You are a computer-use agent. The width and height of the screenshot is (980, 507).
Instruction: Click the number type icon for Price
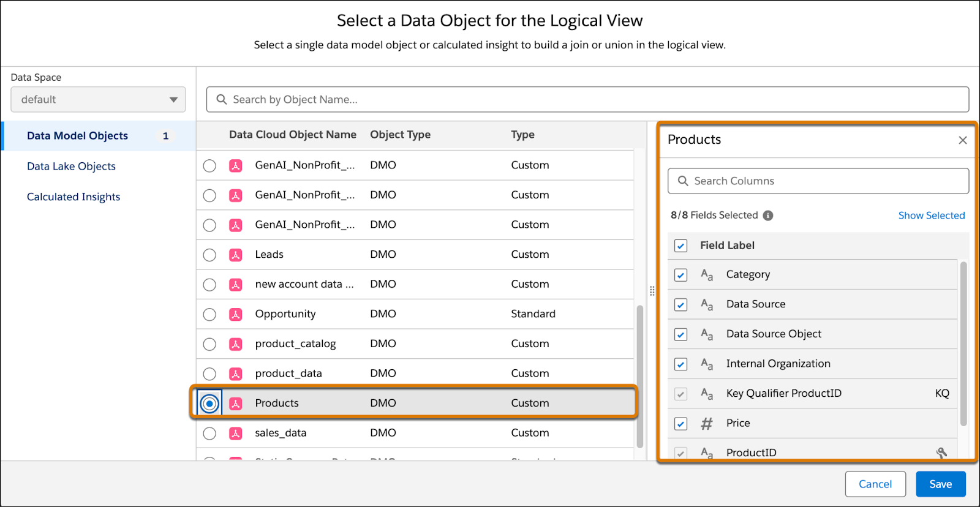tap(707, 424)
